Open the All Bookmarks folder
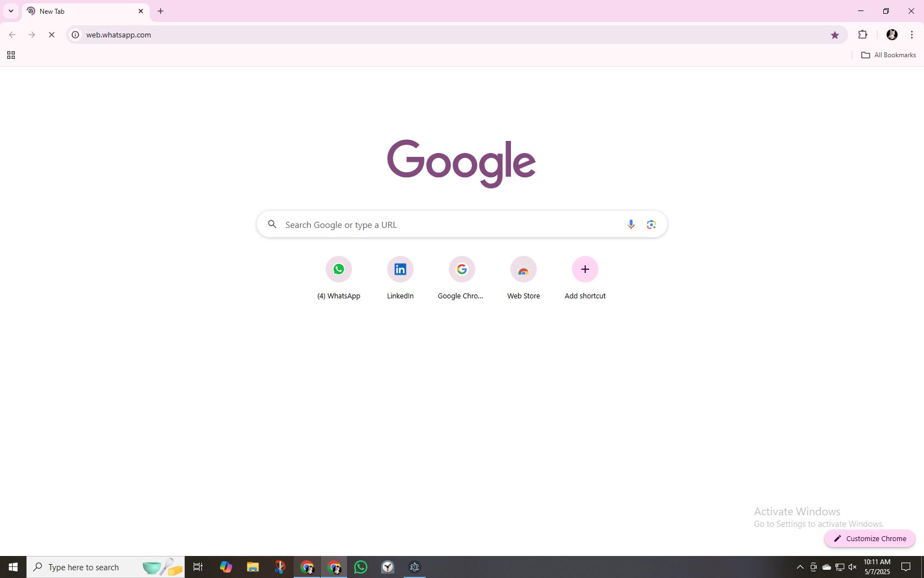 pos(888,55)
